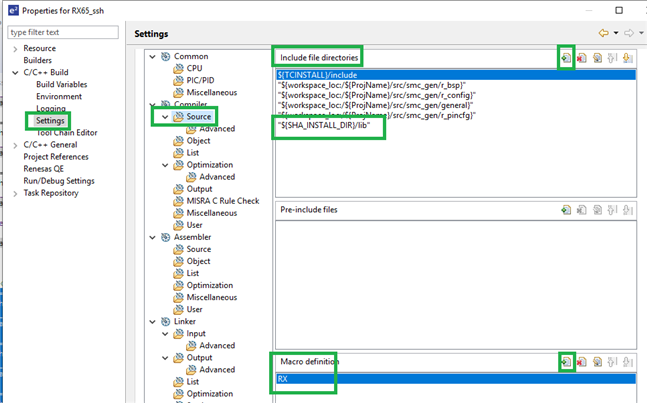Open back history dropdown arrow

616,33
